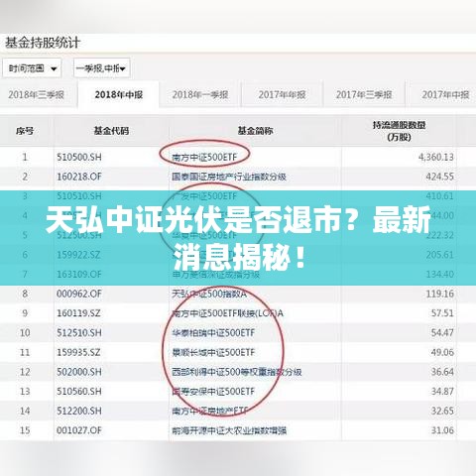Switch to the 2018年中报 tab
Image resolution: width=476 pixels, height=476 pixels.
click(x=119, y=95)
